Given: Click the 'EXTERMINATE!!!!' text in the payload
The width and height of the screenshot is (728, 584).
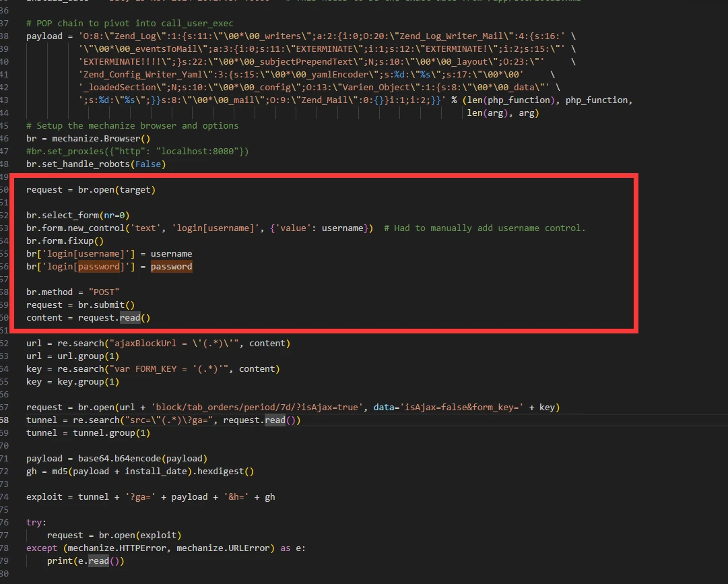Looking at the screenshot, I should 122,62.
